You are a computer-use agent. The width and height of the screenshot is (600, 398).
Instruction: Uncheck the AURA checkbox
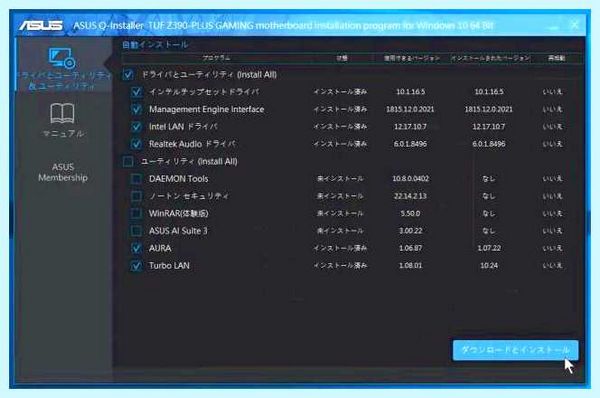pos(136,248)
